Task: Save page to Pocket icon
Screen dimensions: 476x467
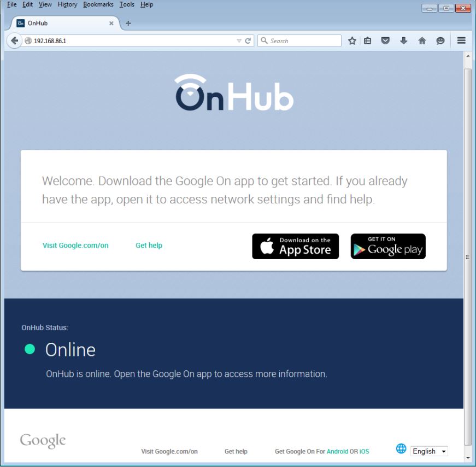Action: click(385, 40)
